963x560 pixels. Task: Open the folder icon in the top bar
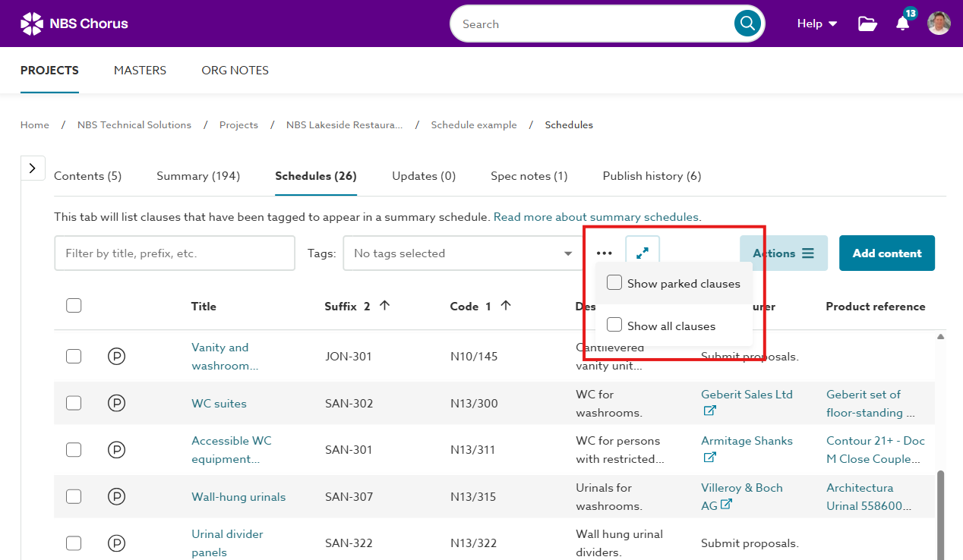click(x=867, y=24)
